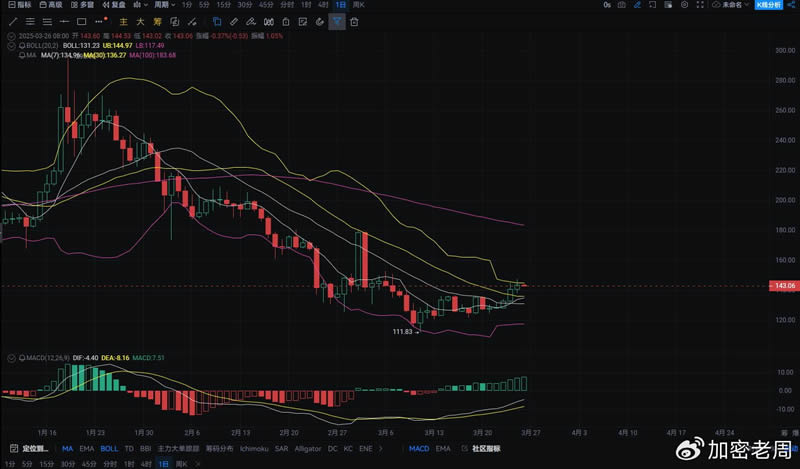Click the yellow 大 indicator icon
This screenshot has height=469, width=800.
[x=140, y=22]
